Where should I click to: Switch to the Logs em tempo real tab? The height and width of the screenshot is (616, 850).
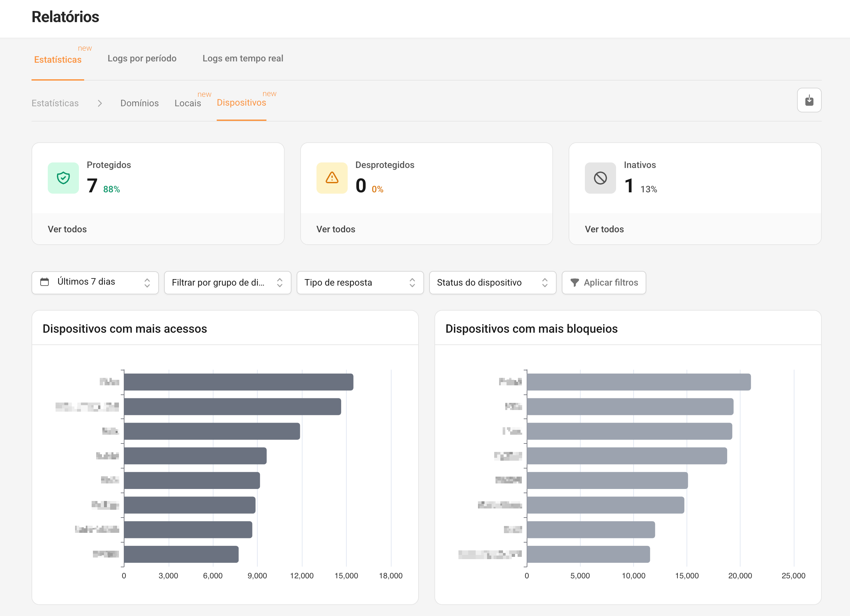coord(242,58)
